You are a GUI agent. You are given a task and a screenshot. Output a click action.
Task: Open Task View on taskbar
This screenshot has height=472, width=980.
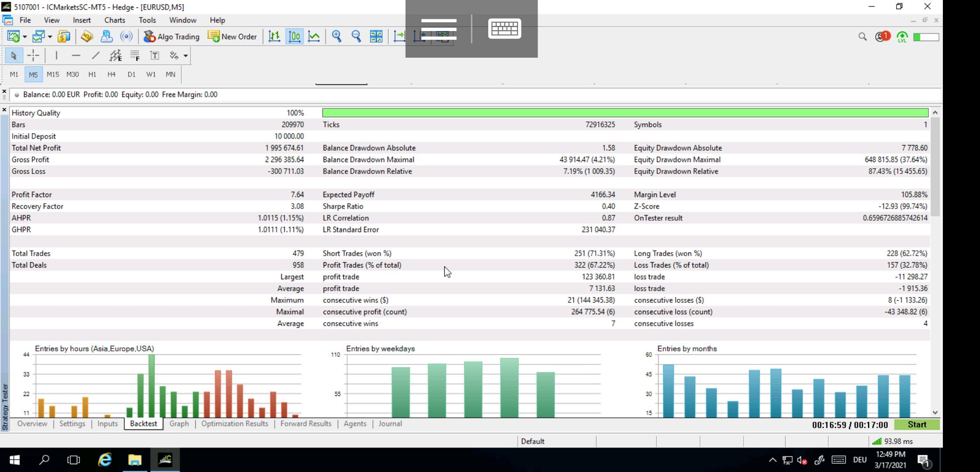click(74, 460)
